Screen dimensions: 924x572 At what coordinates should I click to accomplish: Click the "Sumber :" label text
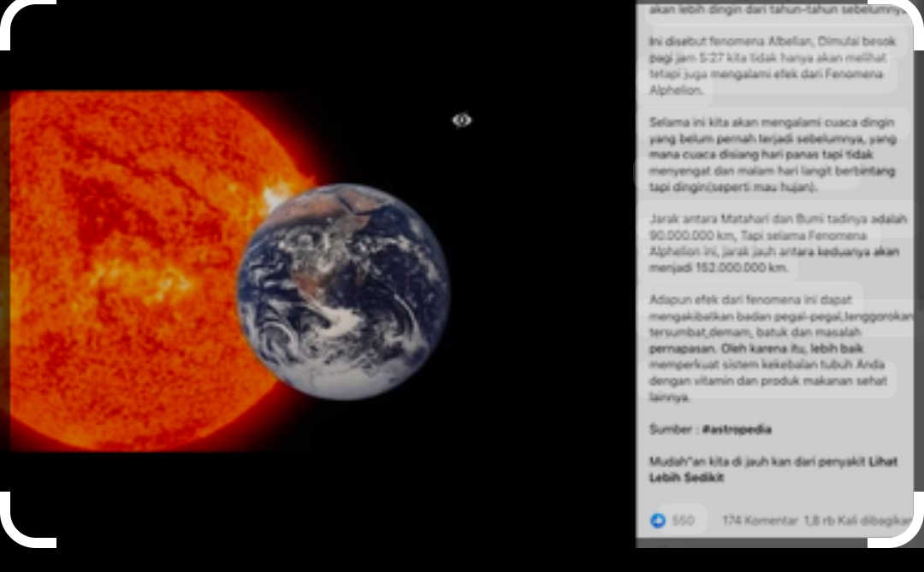(673, 429)
